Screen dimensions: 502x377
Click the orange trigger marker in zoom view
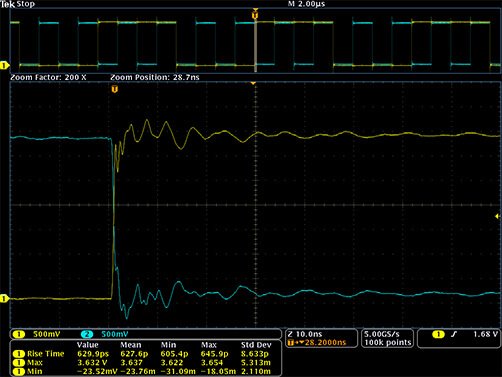click(x=114, y=89)
